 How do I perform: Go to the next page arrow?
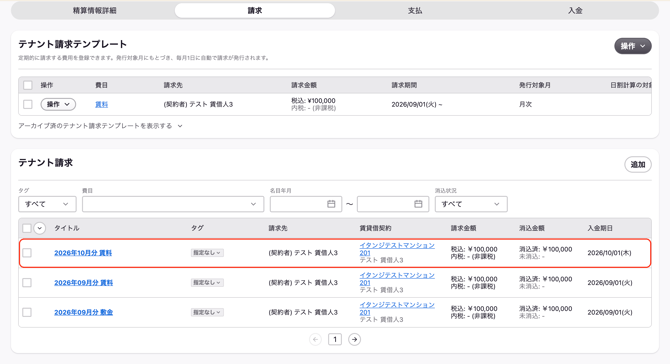click(x=354, y=339)
